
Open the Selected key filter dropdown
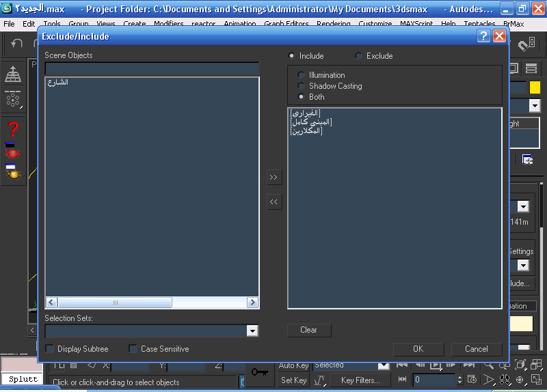point(384,365)
